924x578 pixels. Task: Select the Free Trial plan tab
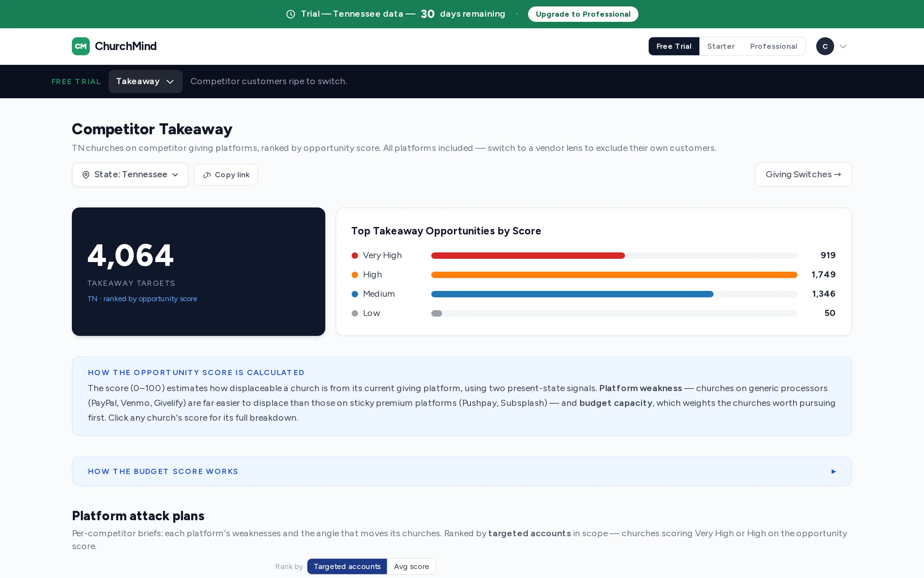pyautogui.click(x=673, y=46)
